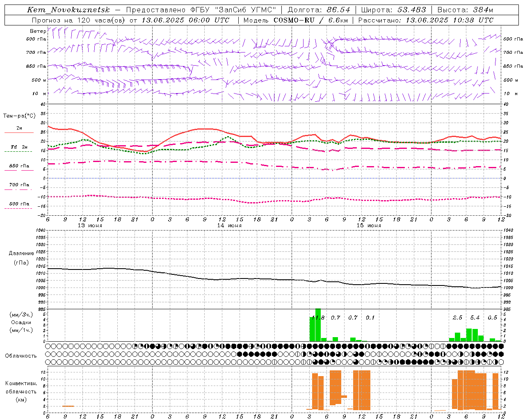525x420 pixels.
Task: Click the Давление panel label
Action: 21,253
